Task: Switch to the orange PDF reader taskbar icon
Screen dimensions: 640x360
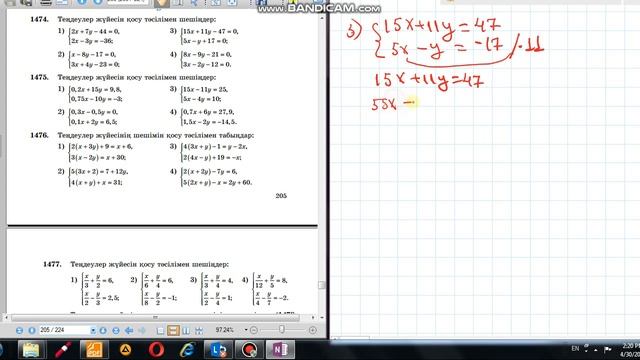Action: 94,349
